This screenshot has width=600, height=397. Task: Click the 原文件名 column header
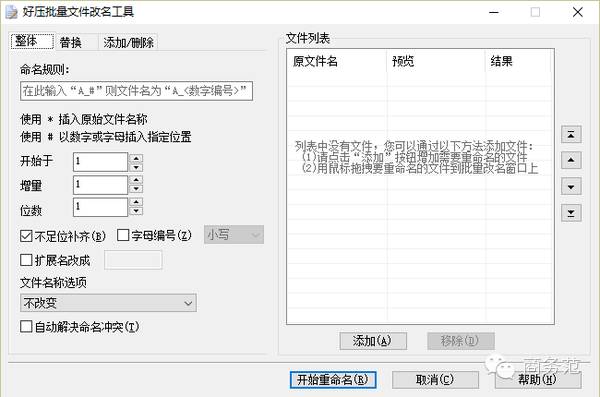[337, 61]
